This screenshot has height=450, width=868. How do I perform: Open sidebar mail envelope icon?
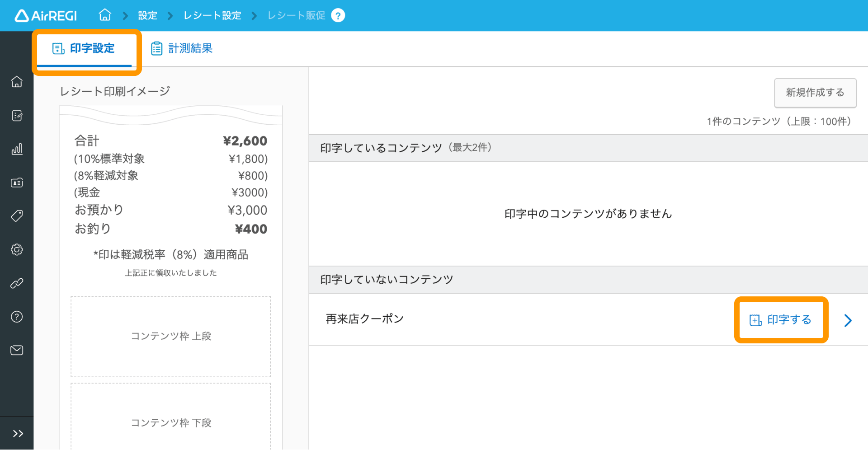(17, 350)
